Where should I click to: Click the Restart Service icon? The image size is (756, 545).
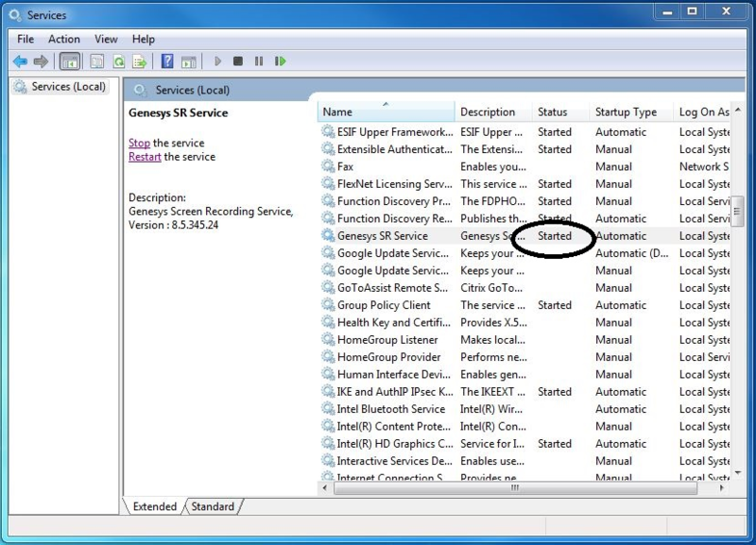[280, 61]
